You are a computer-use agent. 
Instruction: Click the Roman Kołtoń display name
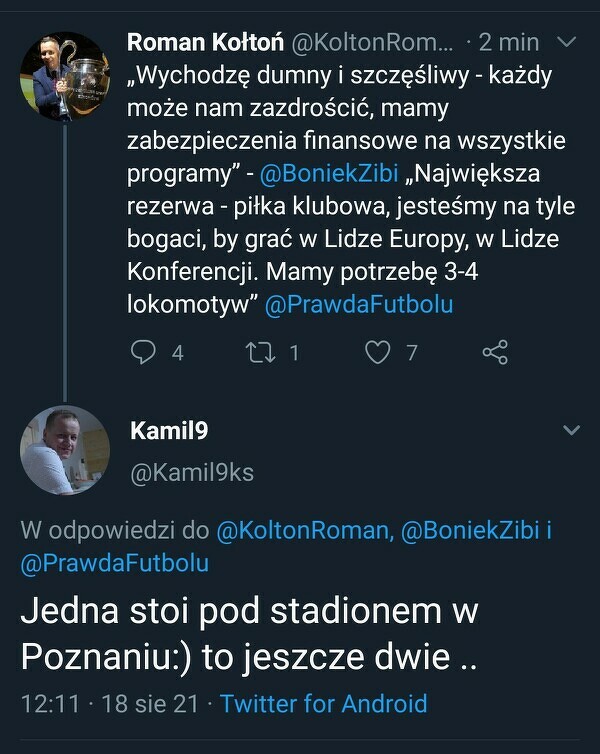click(x=207, y=42)
